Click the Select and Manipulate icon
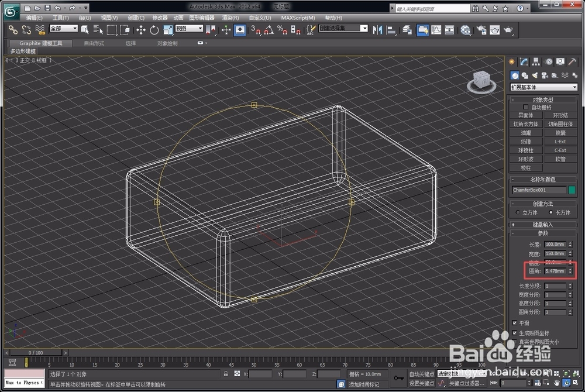Viewport: 585px width, 392px height. (226, 30)
